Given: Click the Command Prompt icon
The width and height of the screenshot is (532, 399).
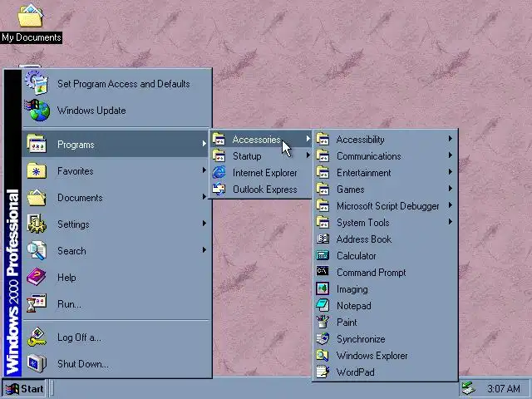Looking at the screenshot, I should coord(323,272).
